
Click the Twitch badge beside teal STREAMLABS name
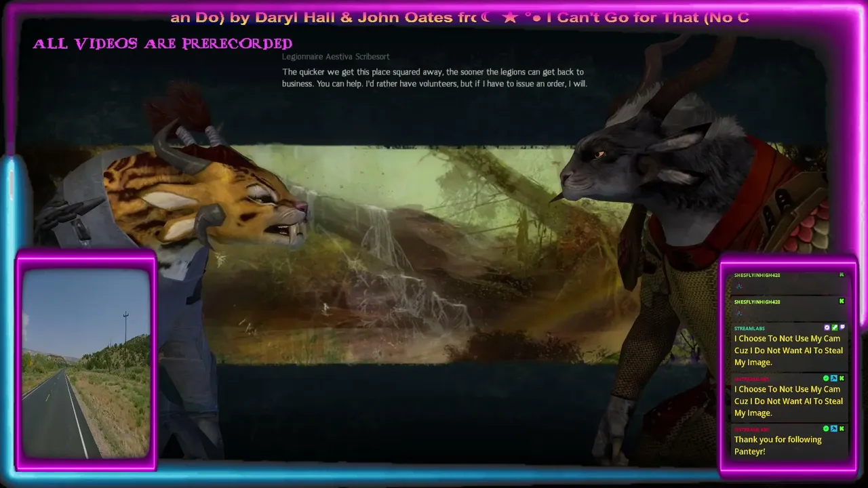click(842, 327)
